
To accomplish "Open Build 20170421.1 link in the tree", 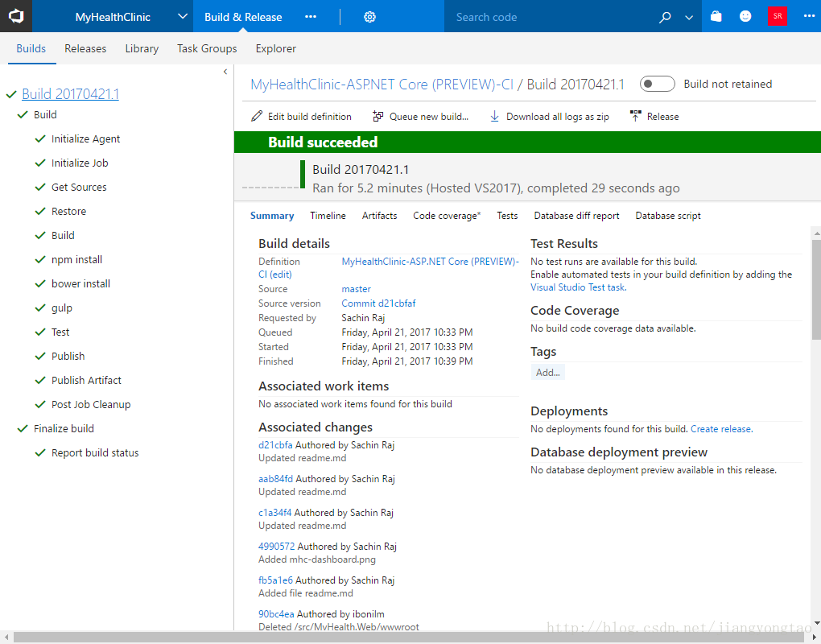I will (70, 93).
